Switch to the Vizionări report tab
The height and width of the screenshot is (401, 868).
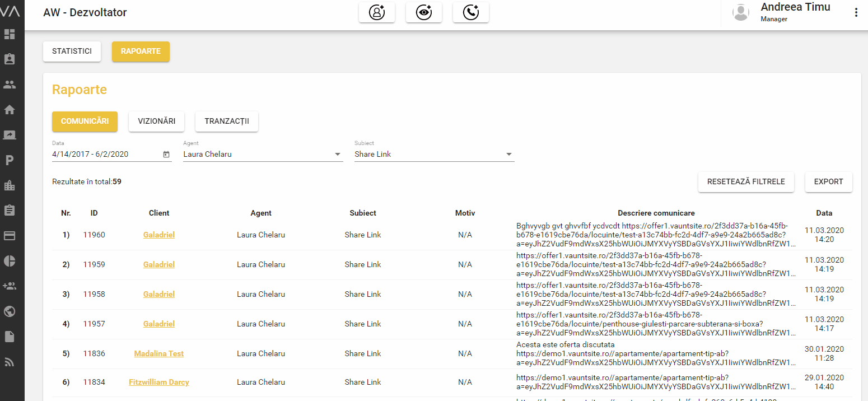(157, 122)
